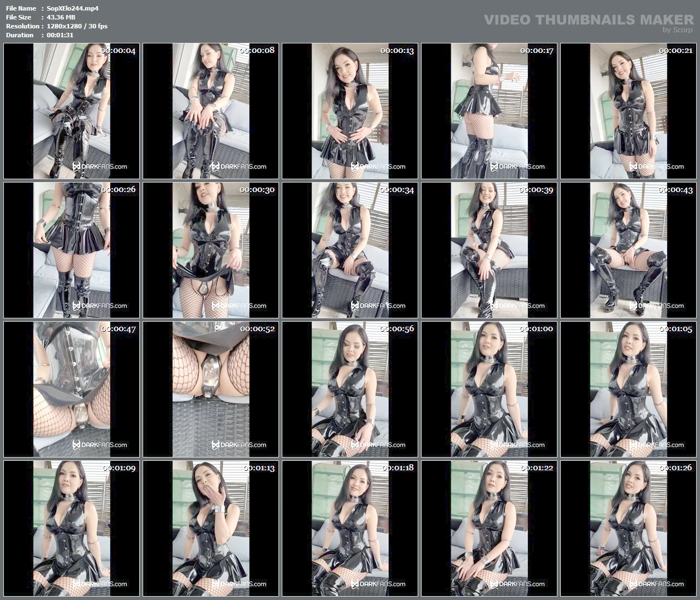The width and height of the screenshot is (700, 600).
Task: Open the thumbnail labeled 00:01:18
Action: click(350, 529)
